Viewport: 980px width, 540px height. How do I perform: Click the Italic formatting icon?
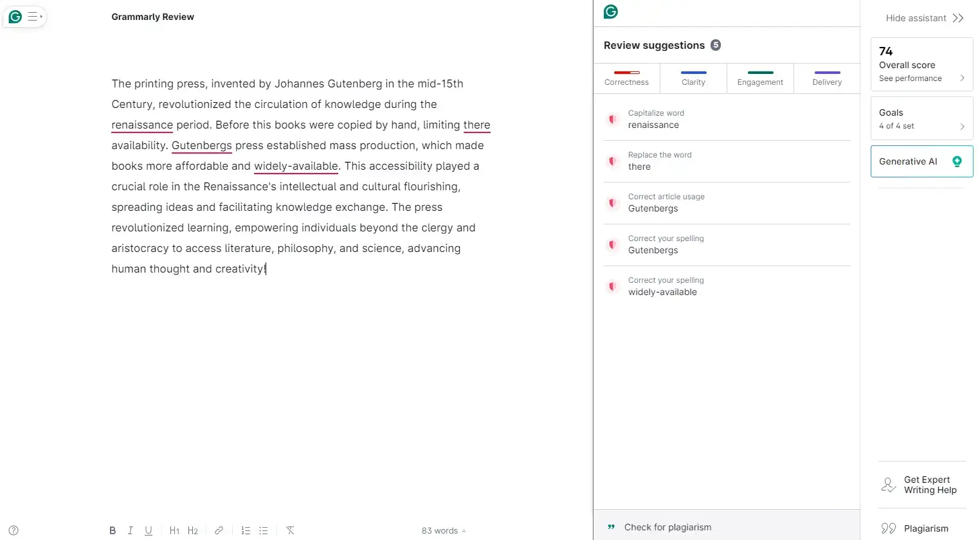pos(130,530)
